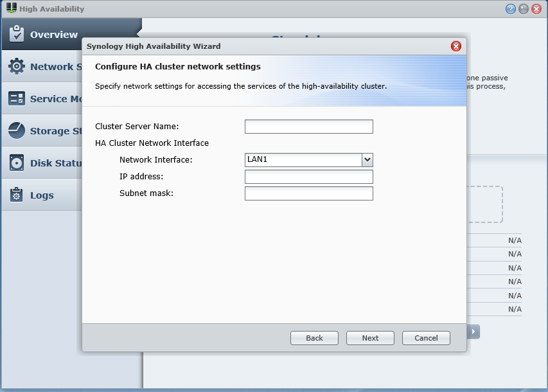Click the 'Subnet mask:' label
This screenshot has width=548, height=392.
[146, 193]
